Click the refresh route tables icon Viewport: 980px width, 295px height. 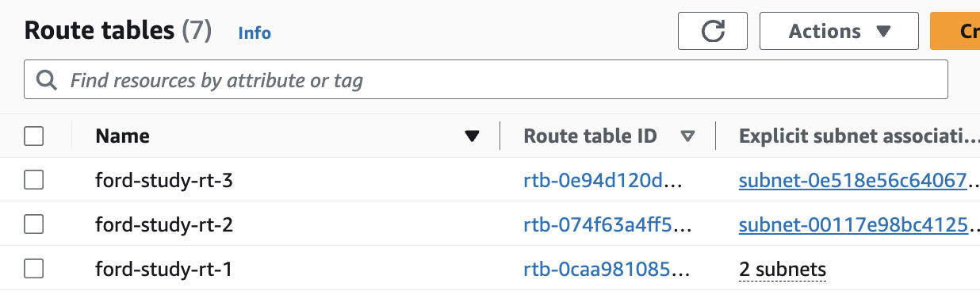click(x=713, y=31)
